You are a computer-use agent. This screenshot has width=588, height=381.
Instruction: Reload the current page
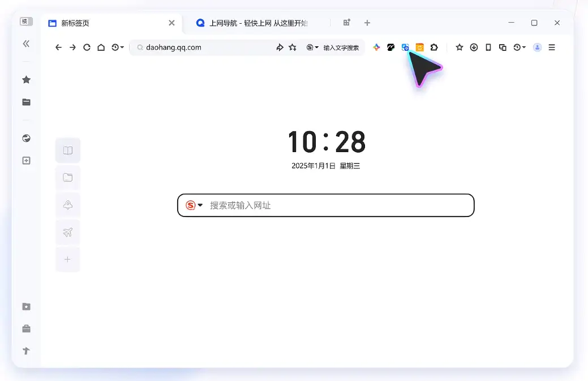pos(87,47)
